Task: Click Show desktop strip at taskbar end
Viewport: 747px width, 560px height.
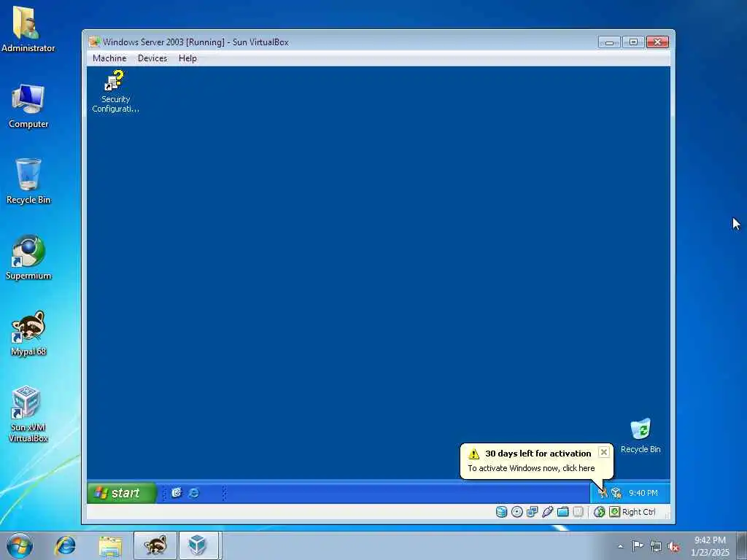Action: coord(742,545)
